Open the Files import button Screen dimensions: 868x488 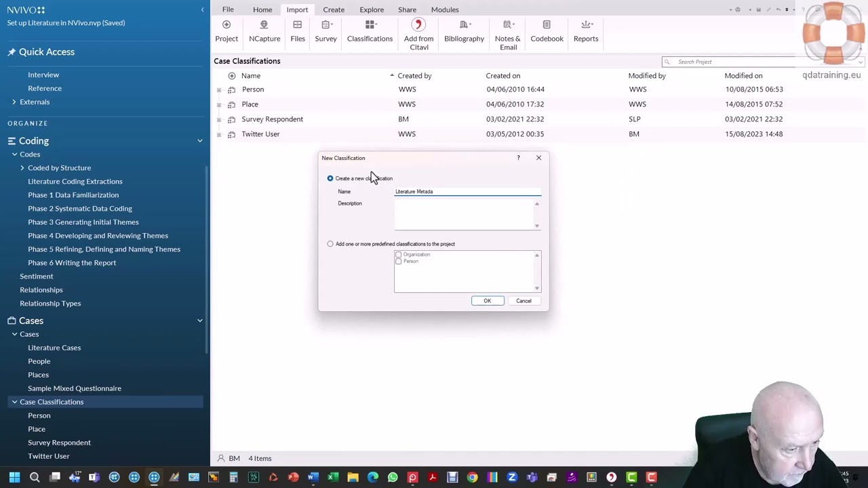298,31
